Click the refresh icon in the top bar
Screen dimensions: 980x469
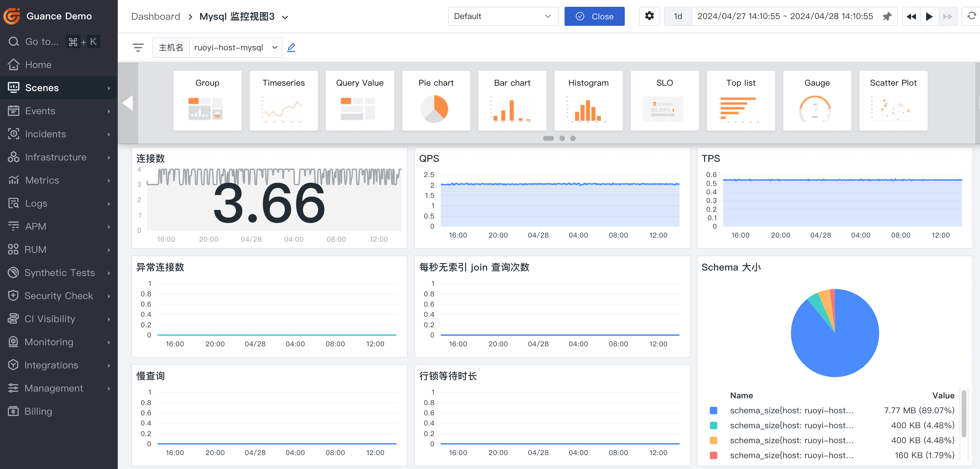click(971, 16)
